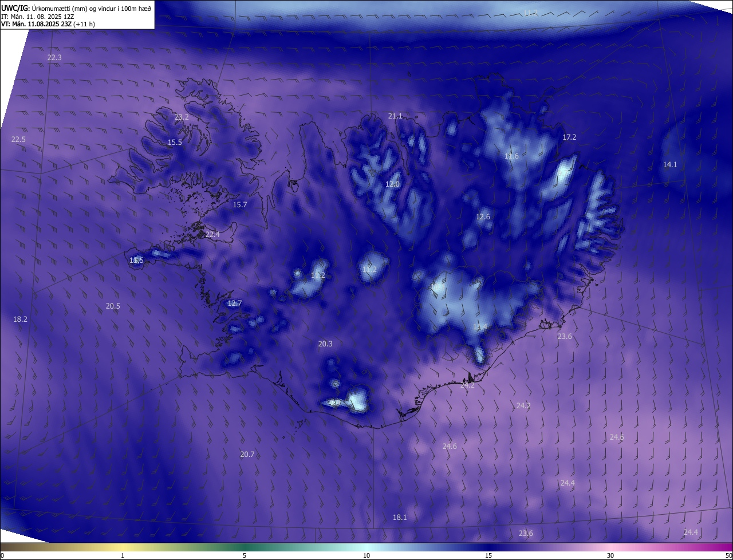
Task: Click the color scale label 30
Action: pos(610,555)
